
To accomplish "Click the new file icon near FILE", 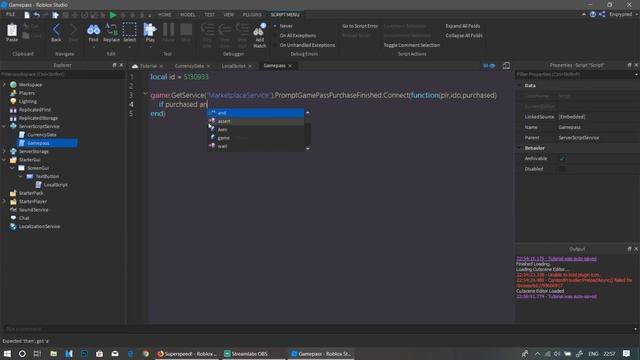I will [27, 15].
